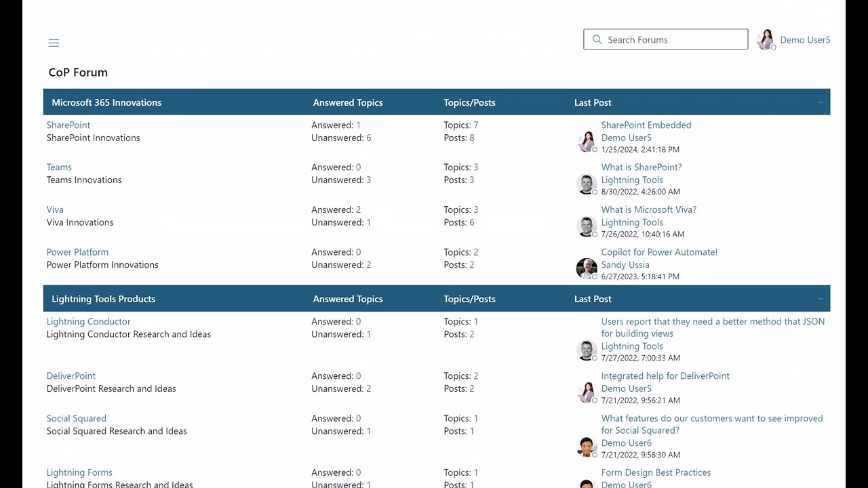Click Lightning Conductor posts count 2
The image size is (868, 488).
pyautogui.click(x=471, y=334)
